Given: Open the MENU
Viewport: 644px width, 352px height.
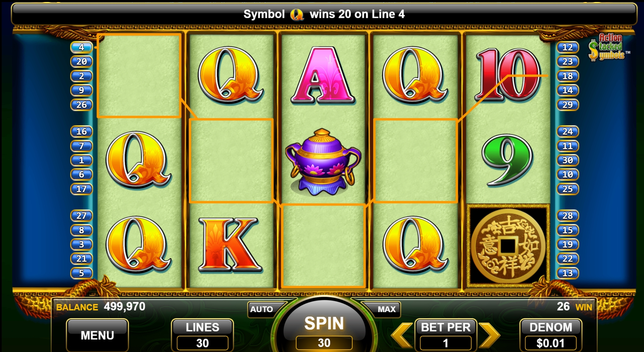Looking at the screenshot, I should click(97, 335).
